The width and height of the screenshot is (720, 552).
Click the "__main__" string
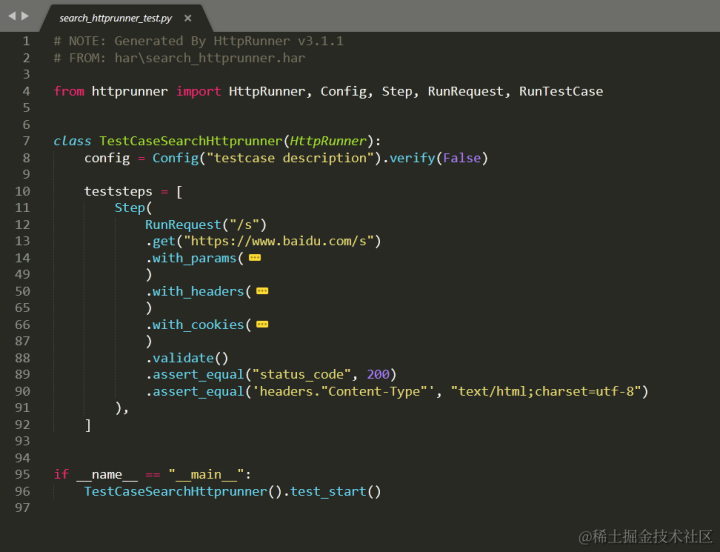[206, 474]
